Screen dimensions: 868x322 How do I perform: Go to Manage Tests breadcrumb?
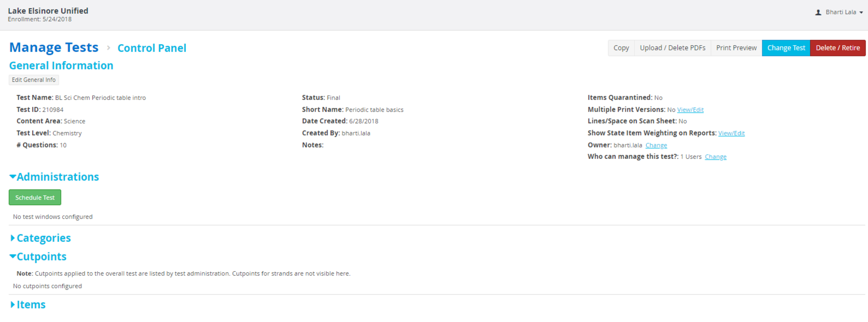[x=54, y=47]
